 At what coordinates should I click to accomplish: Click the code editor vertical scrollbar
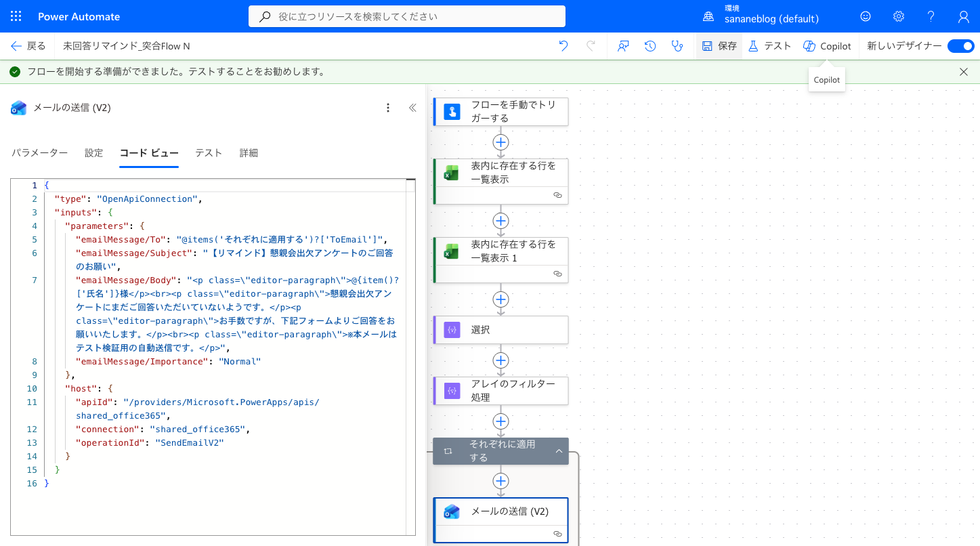click(x=410, y=356)
